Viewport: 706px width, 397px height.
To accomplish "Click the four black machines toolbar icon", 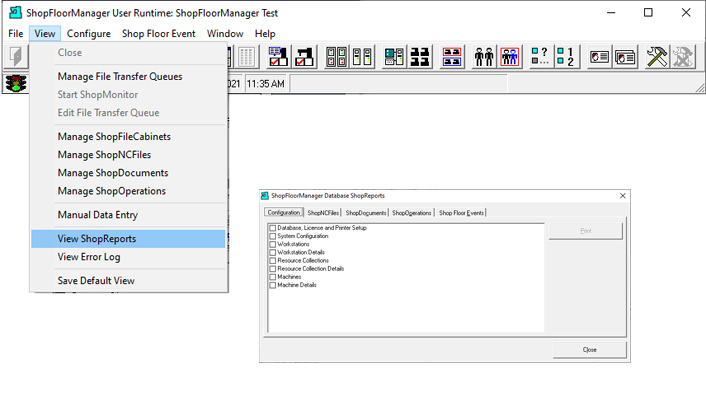I will click(420, 57).
